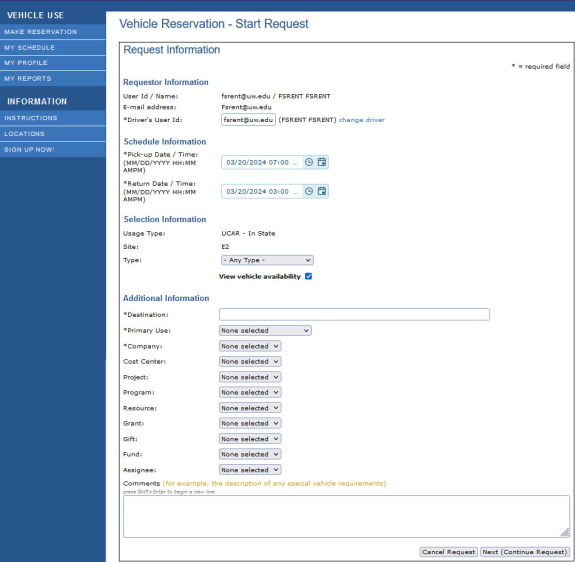Toggle the View vehicle availability checkbox
575x562 pixels.
coord(308,276)
